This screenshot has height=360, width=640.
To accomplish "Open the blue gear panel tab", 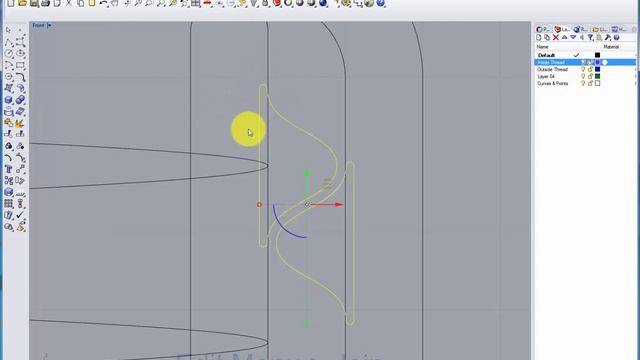I will (580, 29).
